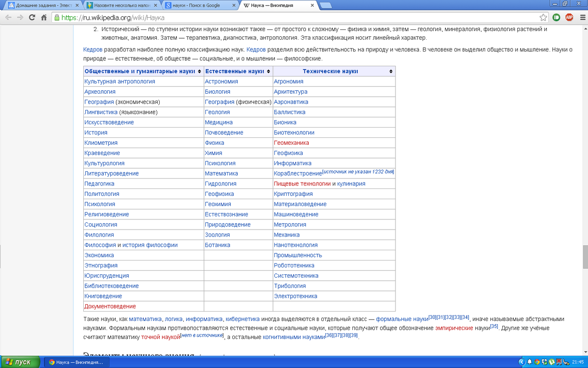Open the 'история философии' link

[x=150, y=245]
